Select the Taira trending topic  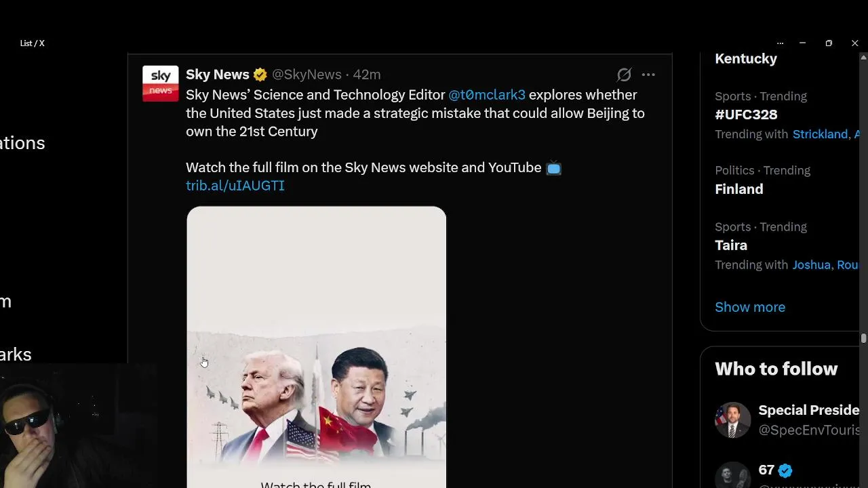pyautogui.click(x=731, y=245)
